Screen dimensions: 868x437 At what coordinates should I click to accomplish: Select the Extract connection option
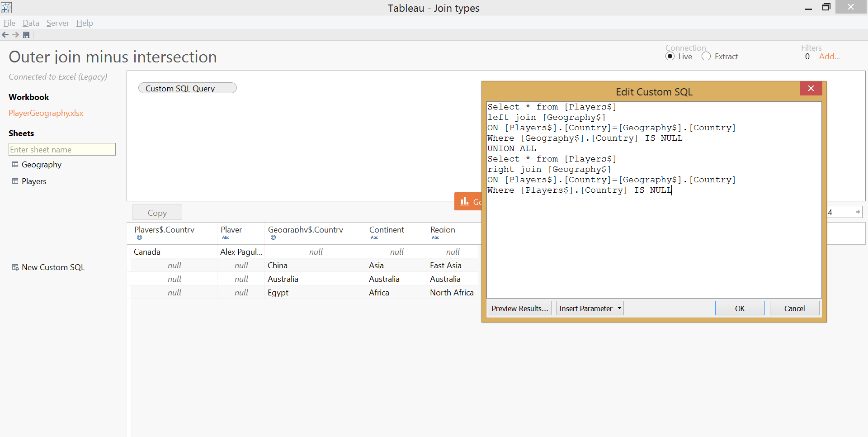point(706,57)
